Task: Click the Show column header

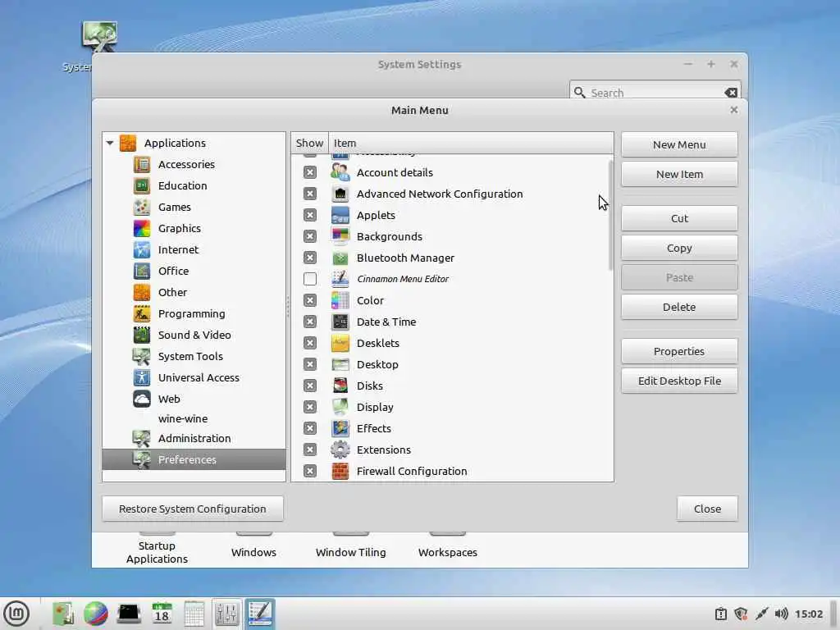Action: click(x=309, y=143)
